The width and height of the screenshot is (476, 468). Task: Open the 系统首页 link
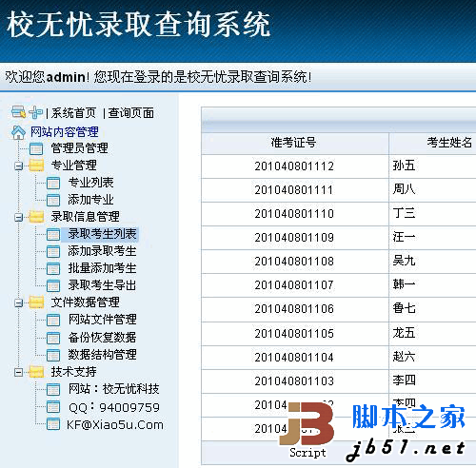point(73,113)
